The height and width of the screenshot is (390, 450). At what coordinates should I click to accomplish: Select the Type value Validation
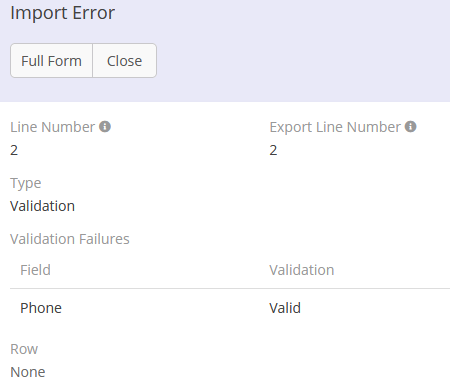click(x=43, y=206)
